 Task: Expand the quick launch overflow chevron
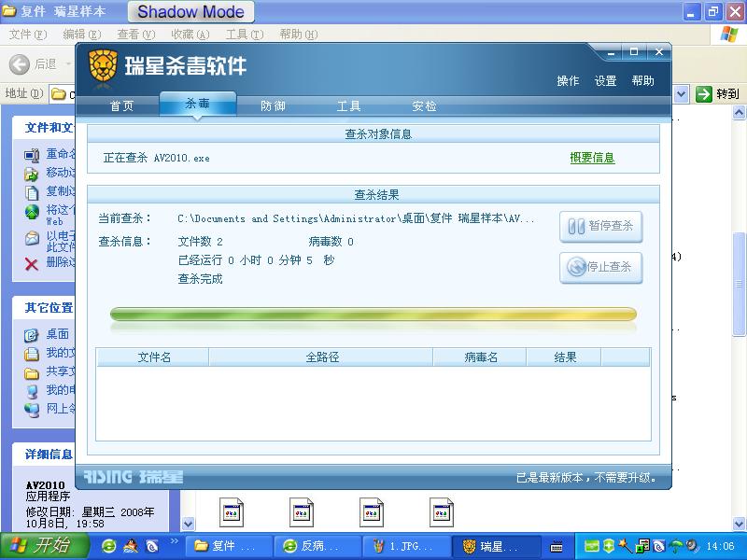coord(174,541)
